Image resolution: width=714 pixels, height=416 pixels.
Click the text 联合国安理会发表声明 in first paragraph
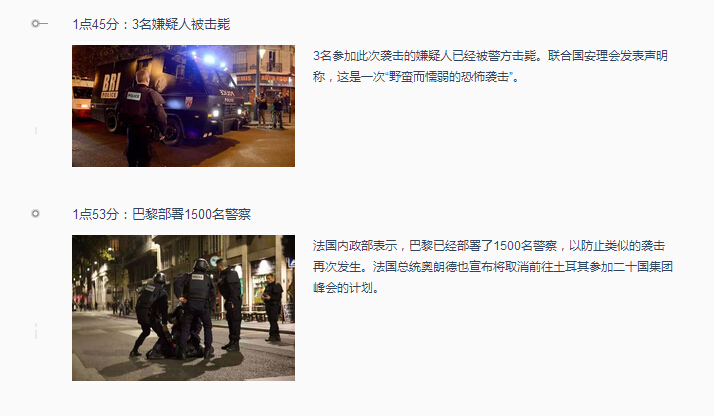pos(608,56)
